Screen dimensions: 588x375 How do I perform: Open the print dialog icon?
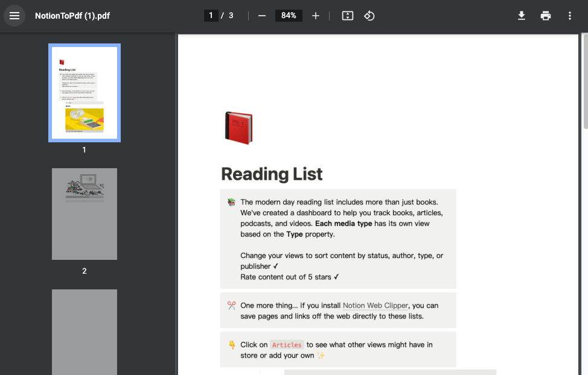pos(545,16)
